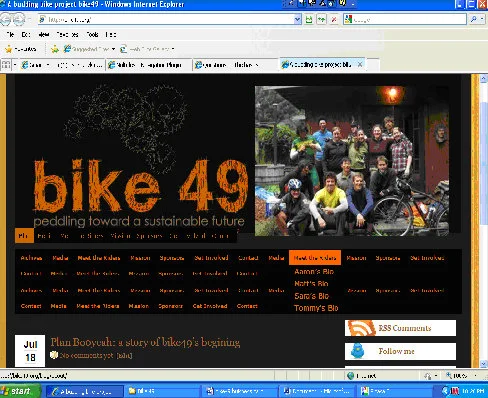Image resolution: width=488 pixels, height=398 pixels.
Task: Click Sara's Bio in the submenu
Action: tap(311, 296)
